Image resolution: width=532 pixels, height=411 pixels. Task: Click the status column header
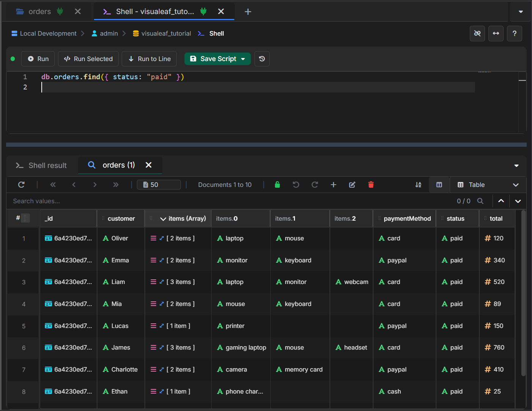[458, 218]
